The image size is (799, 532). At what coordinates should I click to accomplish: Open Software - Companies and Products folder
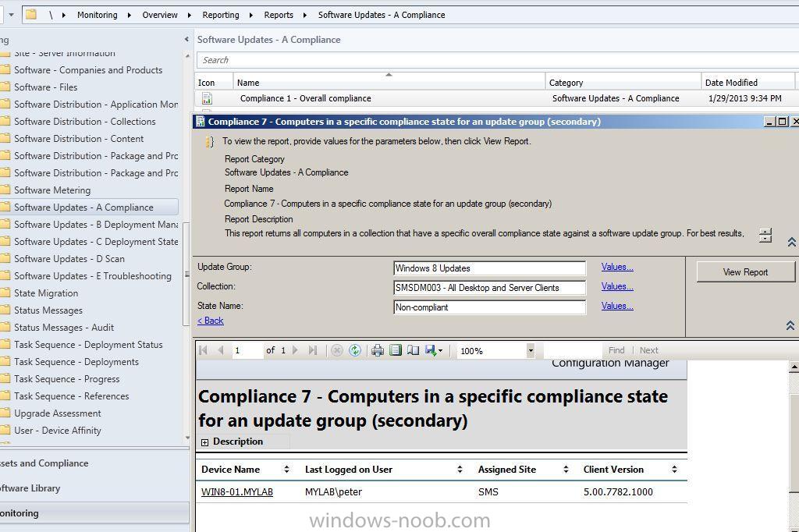tap(88, 69)
